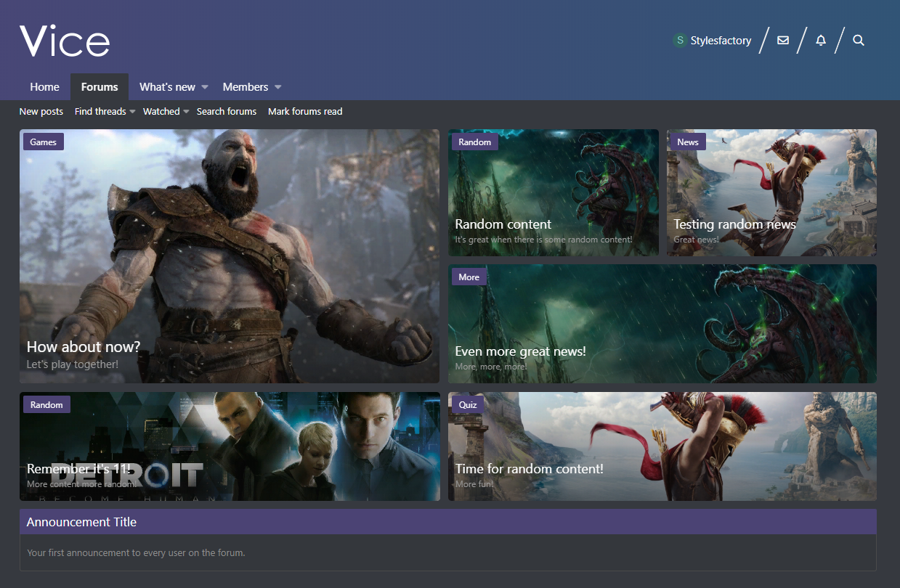
Task: Click the Announcement Title header
Action: pyautogui.click(x=81, y=522)
